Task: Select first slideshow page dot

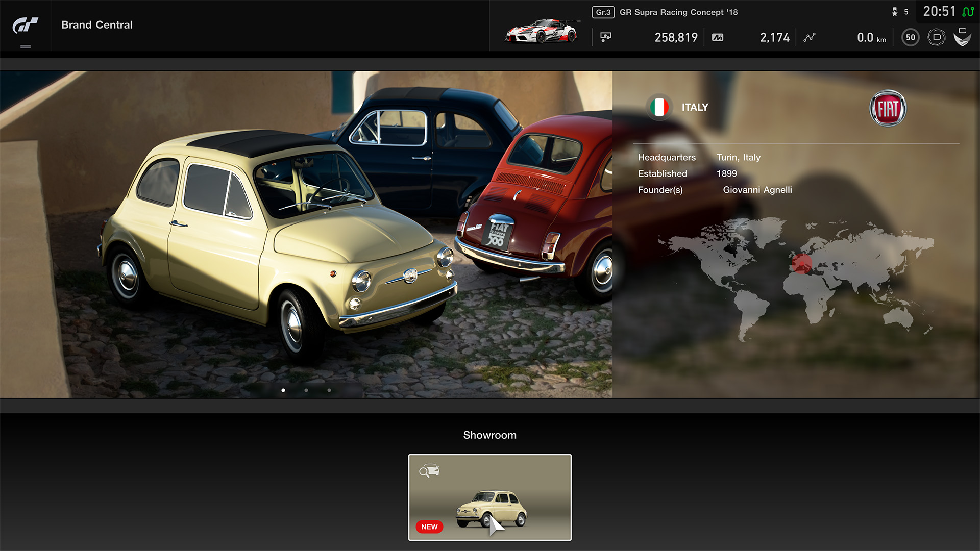Action: (x=283, y=390)
